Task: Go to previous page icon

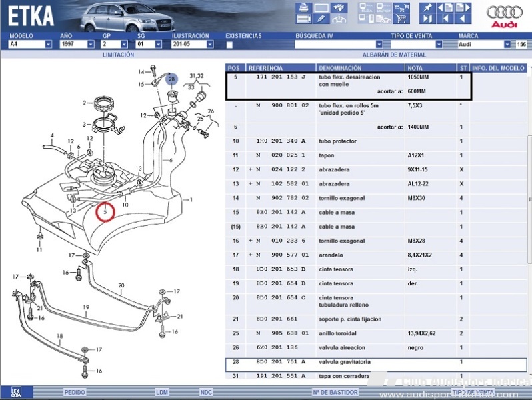Action: coord(445,8)
